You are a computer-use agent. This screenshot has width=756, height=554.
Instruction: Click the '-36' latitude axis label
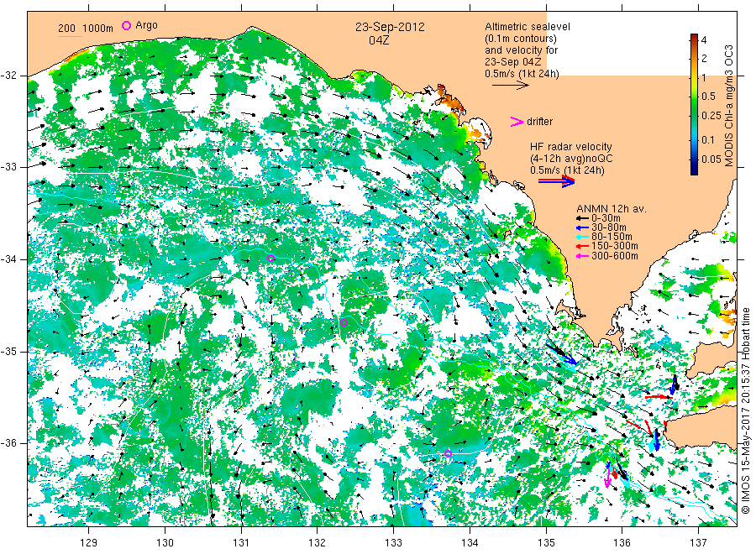pos(8,442)
